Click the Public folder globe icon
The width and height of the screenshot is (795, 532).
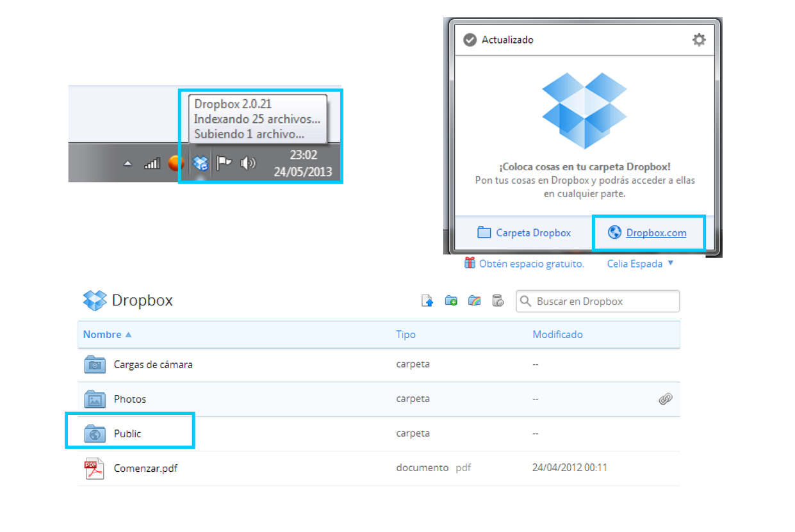click(x=95, y=433)
